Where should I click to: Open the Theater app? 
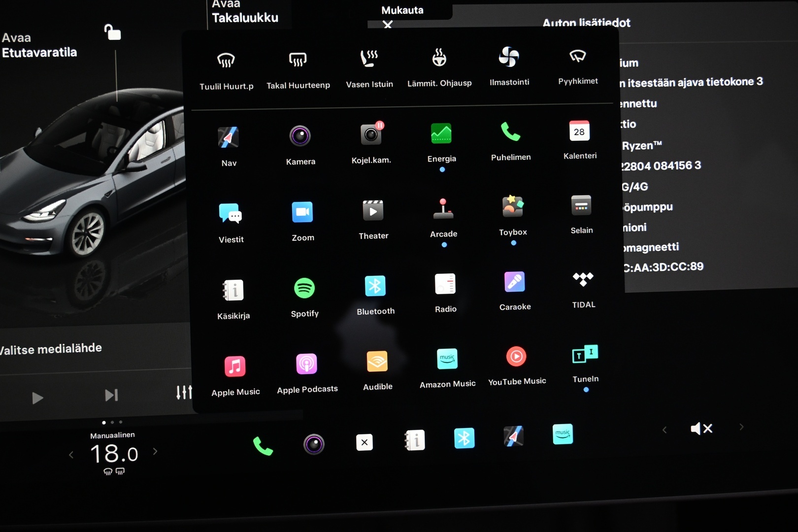[x=373, y=219]
